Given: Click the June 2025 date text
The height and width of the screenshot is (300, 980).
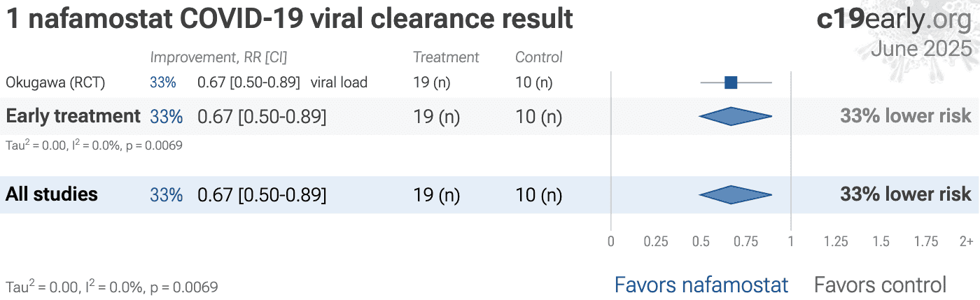Looking at the screenshot, I should point(921,49).
